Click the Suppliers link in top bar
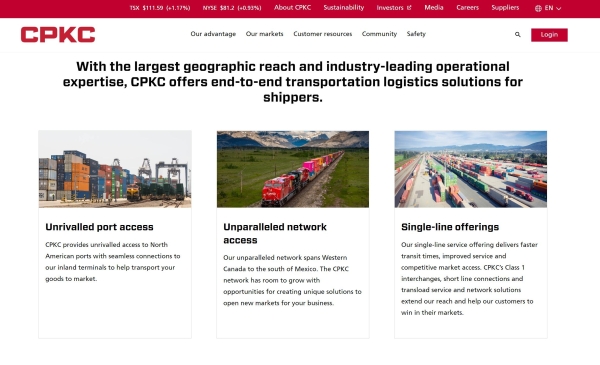 coord(505,8)
